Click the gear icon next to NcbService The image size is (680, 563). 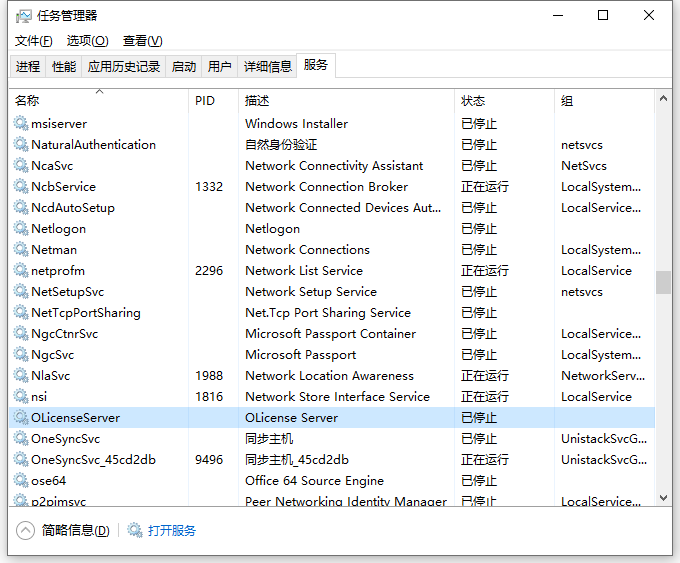point(21,187)
